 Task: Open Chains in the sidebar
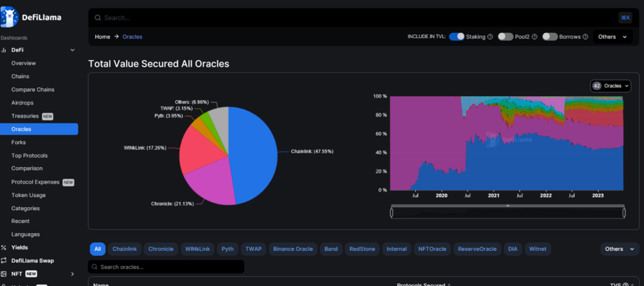tap(20, 77)
